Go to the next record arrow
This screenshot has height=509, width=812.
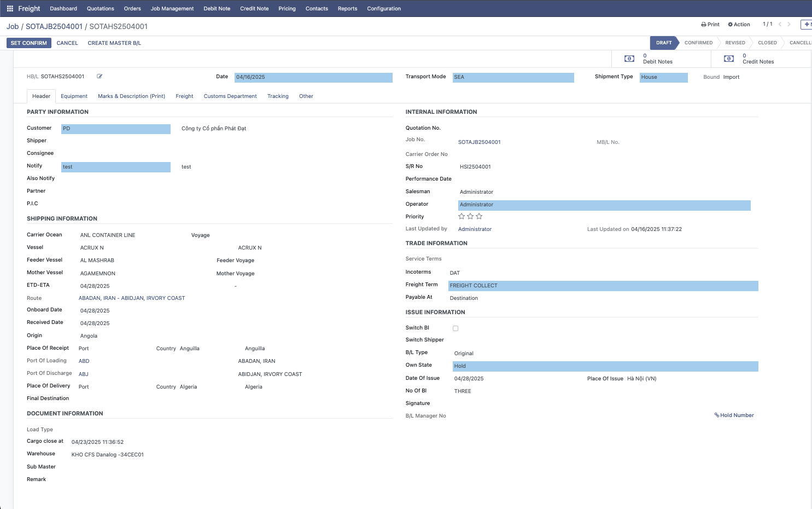point(789,25)
